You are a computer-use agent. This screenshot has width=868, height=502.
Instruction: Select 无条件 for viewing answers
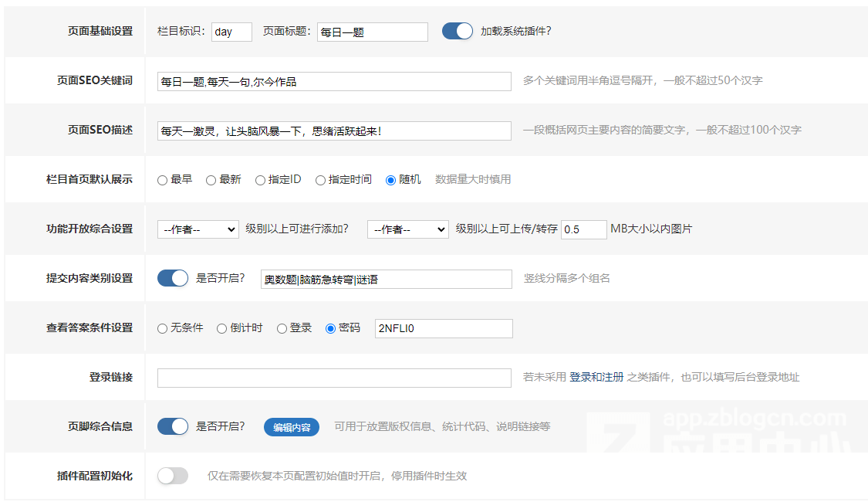(x=162, y=328)
